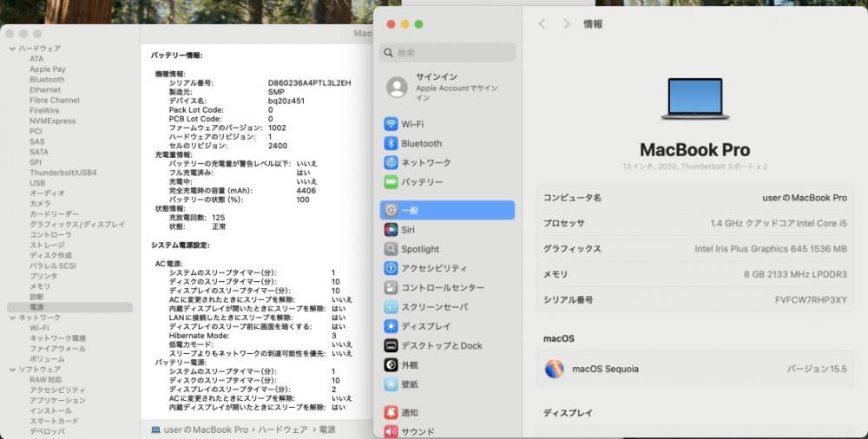Select メモリ tree item
Image resolution: width=868 pixels, height=439 pixels.
40,286
